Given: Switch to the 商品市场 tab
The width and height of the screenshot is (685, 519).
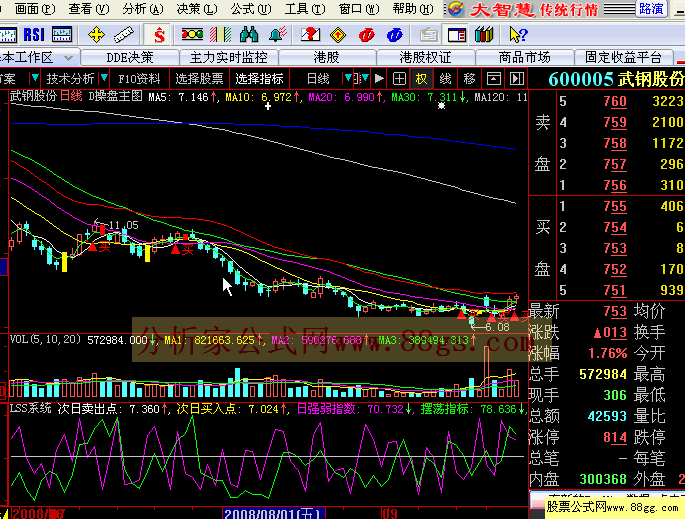Looking at the screenshot, I should 524,57.
